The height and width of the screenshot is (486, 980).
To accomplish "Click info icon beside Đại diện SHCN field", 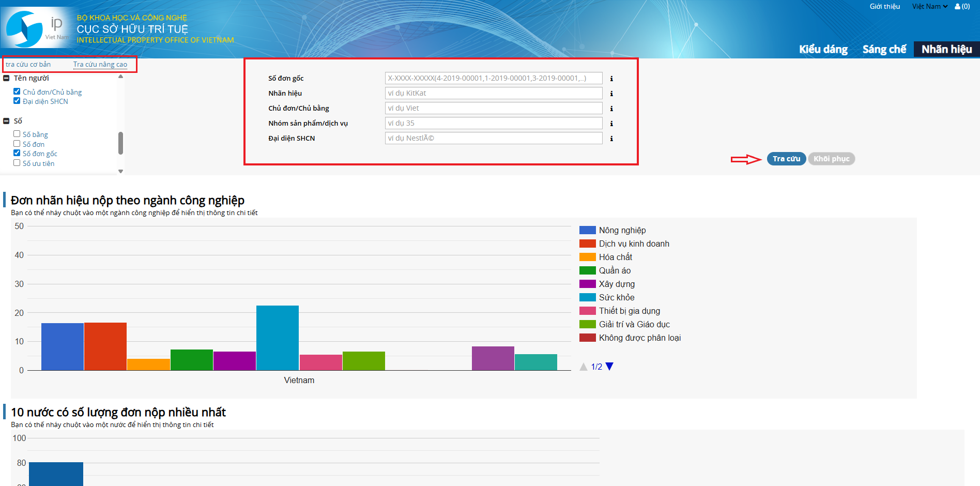I will coord(611,139).
